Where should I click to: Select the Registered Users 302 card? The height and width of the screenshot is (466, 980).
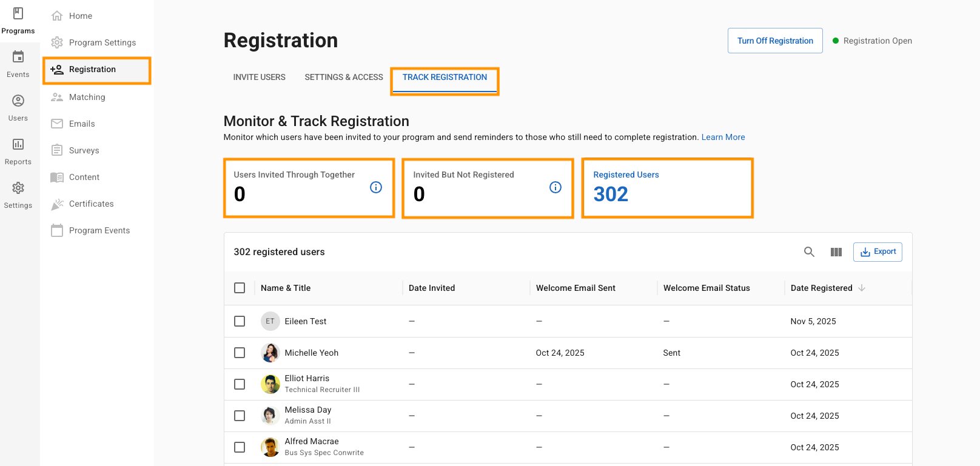pyautogui.click(x=667, y=188)
